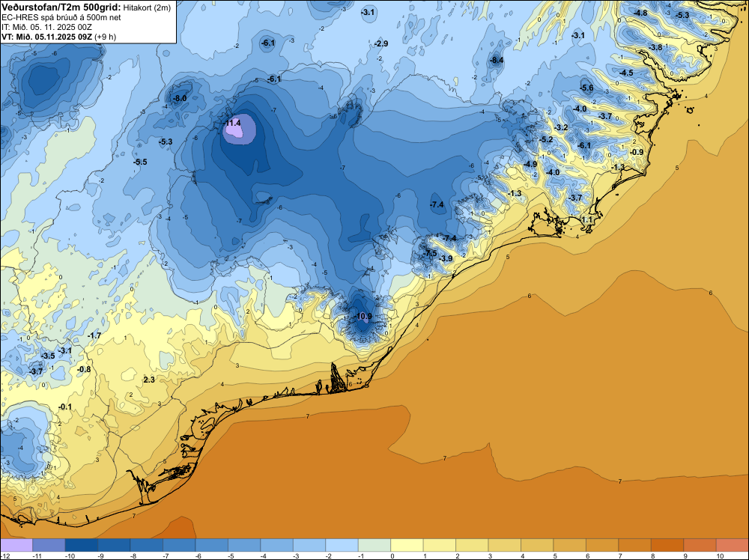Click the -3.2 temperature label
749x560 pixels.
(x=561, y=127)
